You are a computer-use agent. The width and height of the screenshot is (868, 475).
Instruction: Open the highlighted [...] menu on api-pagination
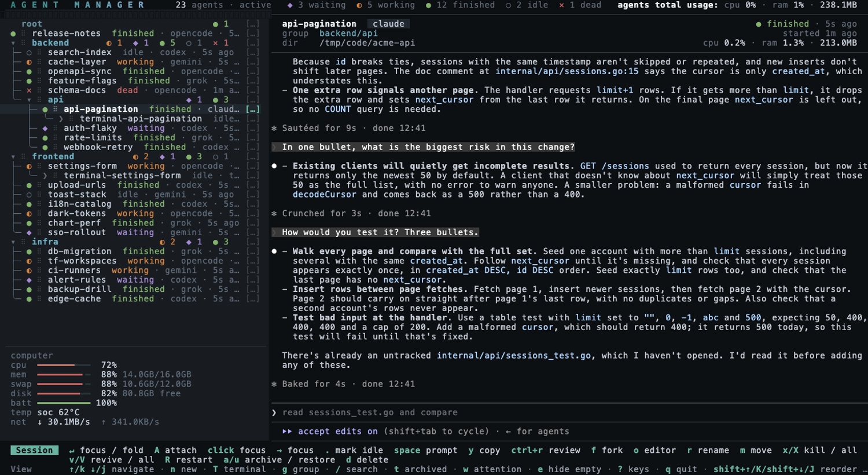coord(252,109)
